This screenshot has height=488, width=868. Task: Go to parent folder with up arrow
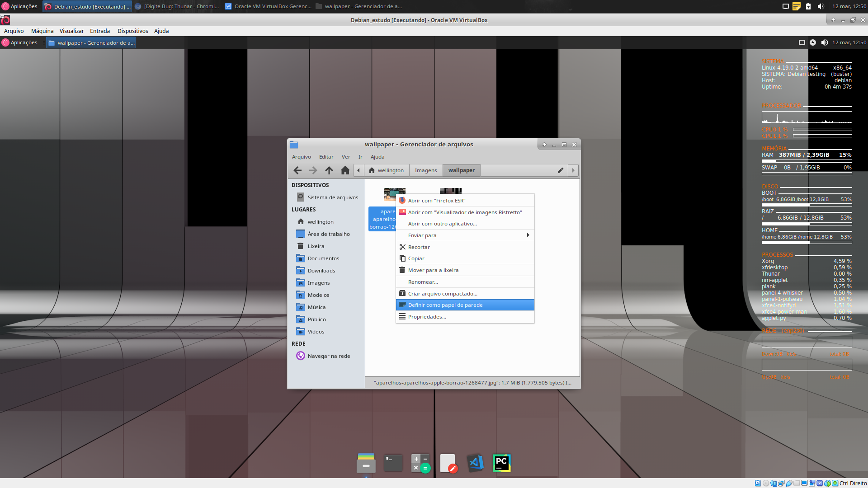pos(329,170)
